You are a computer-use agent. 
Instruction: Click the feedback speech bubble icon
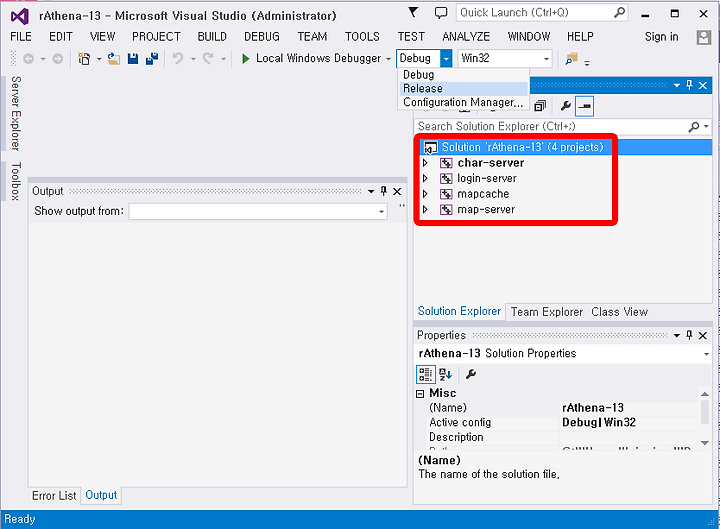coord(441,13)
